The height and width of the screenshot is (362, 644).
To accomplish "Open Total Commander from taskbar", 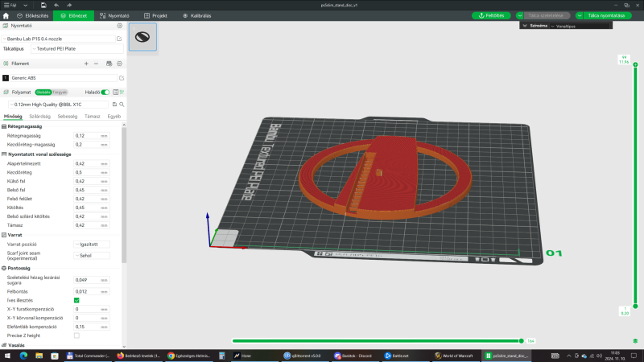I will pos(88,356).
